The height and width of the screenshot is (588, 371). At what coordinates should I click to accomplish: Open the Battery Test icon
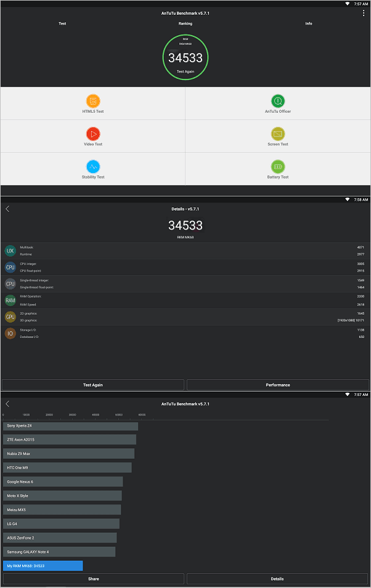(x=278, y=167)
